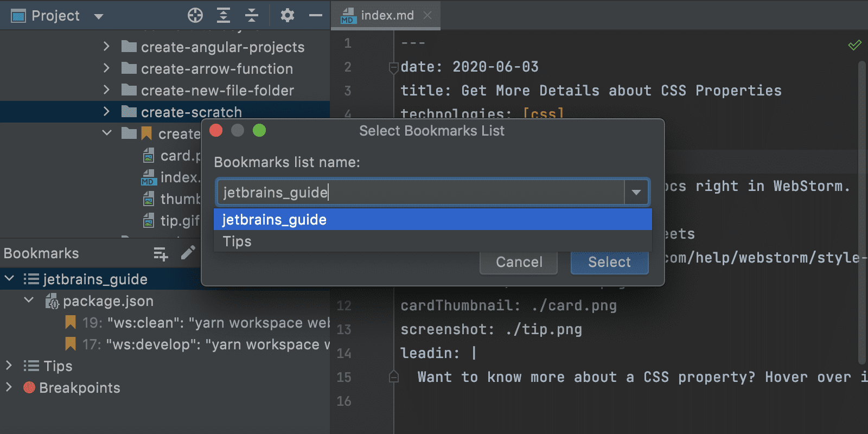Hide the Project tool window with minus icon
Image resolution: width=868 pixels, height=434 pixels.
(316, 15)
